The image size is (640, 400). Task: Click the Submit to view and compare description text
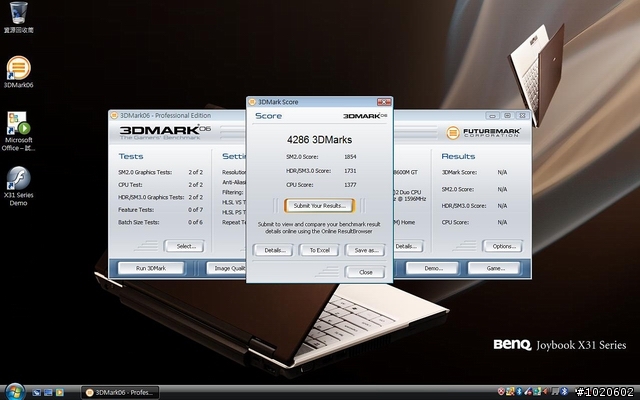[319, 228]
